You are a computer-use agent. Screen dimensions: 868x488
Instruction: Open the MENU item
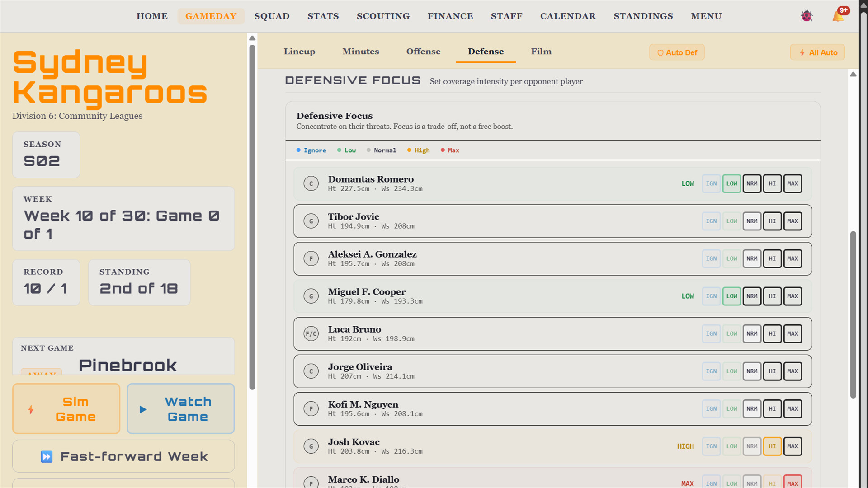[706, 16]
